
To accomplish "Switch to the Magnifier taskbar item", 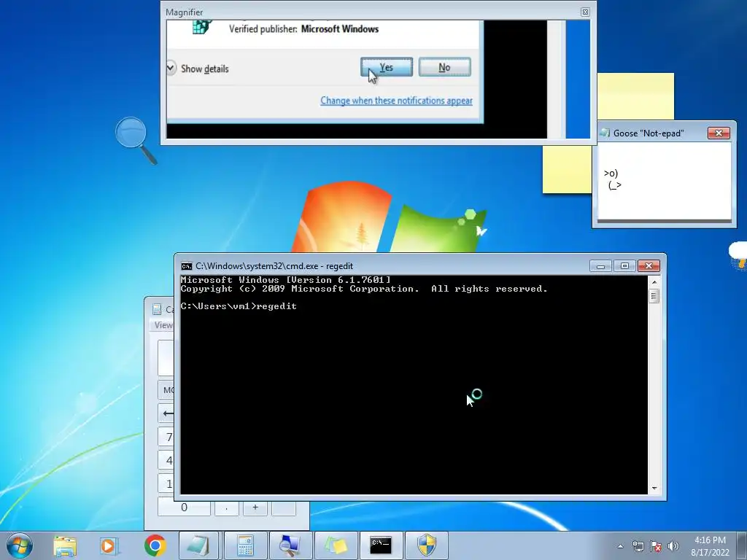I will (290, 545).
